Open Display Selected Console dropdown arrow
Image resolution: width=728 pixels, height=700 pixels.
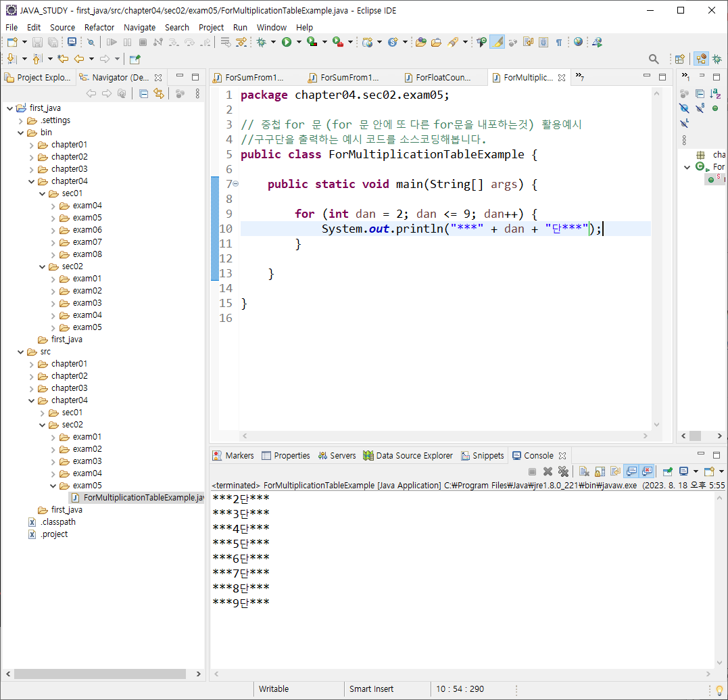(695, 471)
